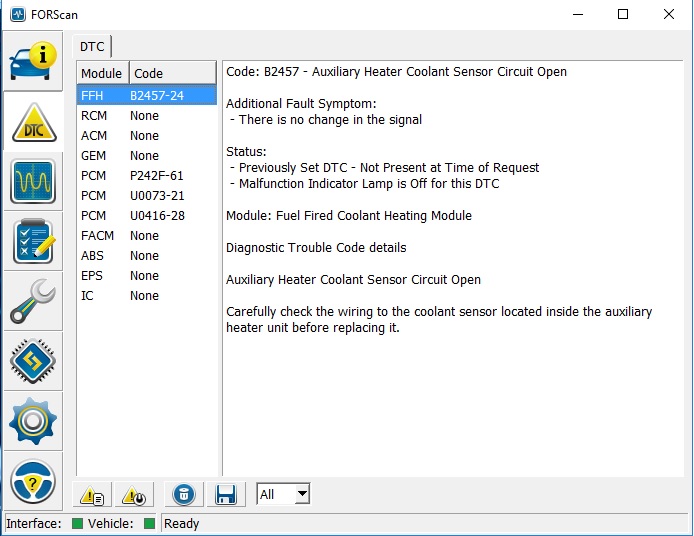Viewport: 694px width, 536px height.
Task: Select the ABS None row
Action: coord(147,256)
